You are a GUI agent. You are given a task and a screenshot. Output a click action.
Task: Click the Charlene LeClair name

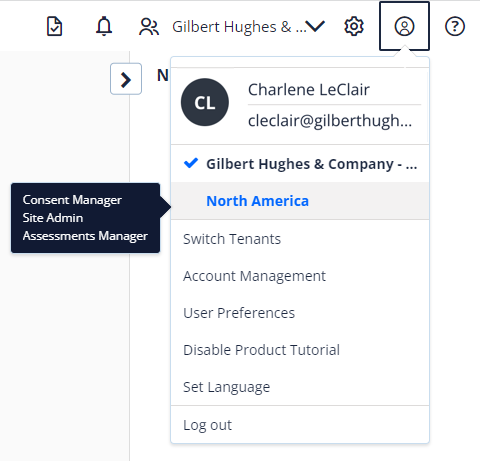(309, 89)
